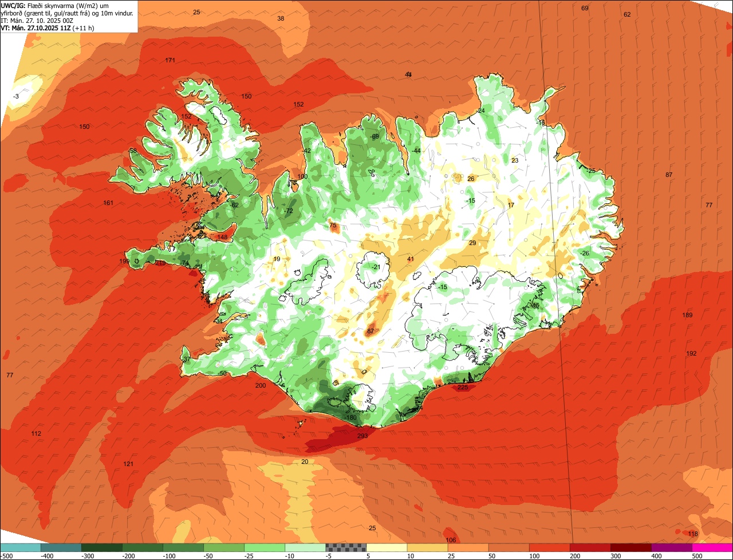
Task: Click the map value 171
Action: [x=170, y=60]
